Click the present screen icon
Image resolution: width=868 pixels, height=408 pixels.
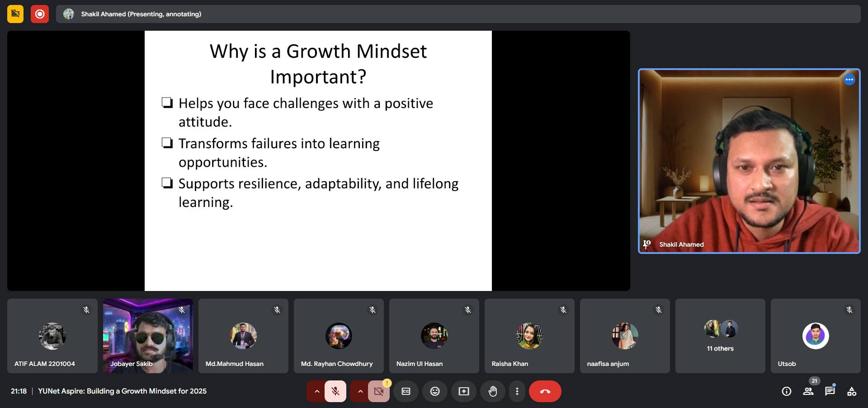(x=463, y=391)
